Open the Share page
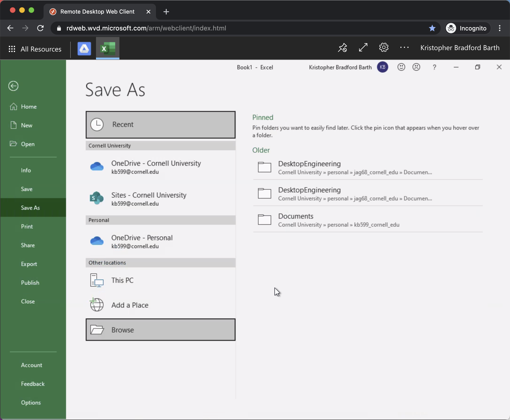The width and height of the screenshot is (510, 420). (x=33, y=245)
